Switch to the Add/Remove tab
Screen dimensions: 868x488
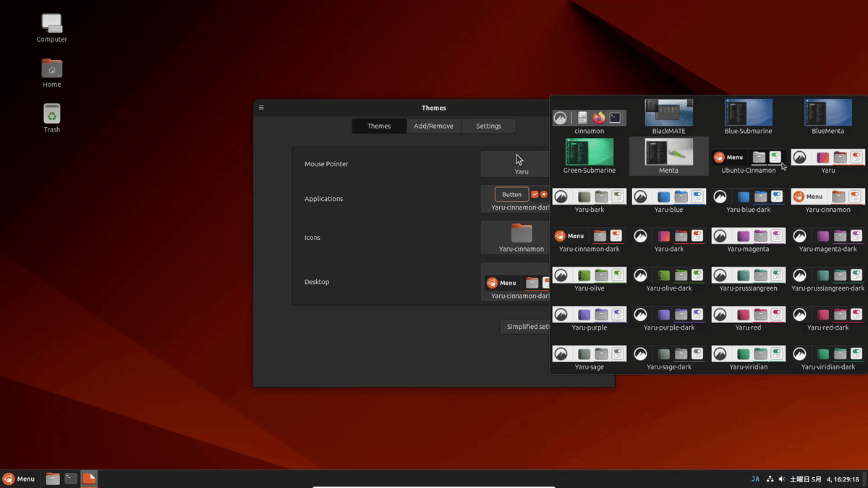(433, 126)
